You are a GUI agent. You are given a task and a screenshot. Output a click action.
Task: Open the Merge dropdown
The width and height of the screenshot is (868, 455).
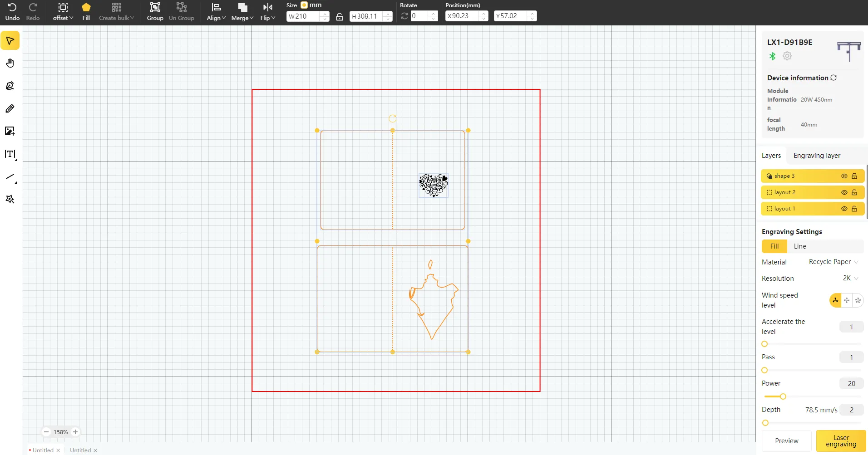tap(242, 12)
